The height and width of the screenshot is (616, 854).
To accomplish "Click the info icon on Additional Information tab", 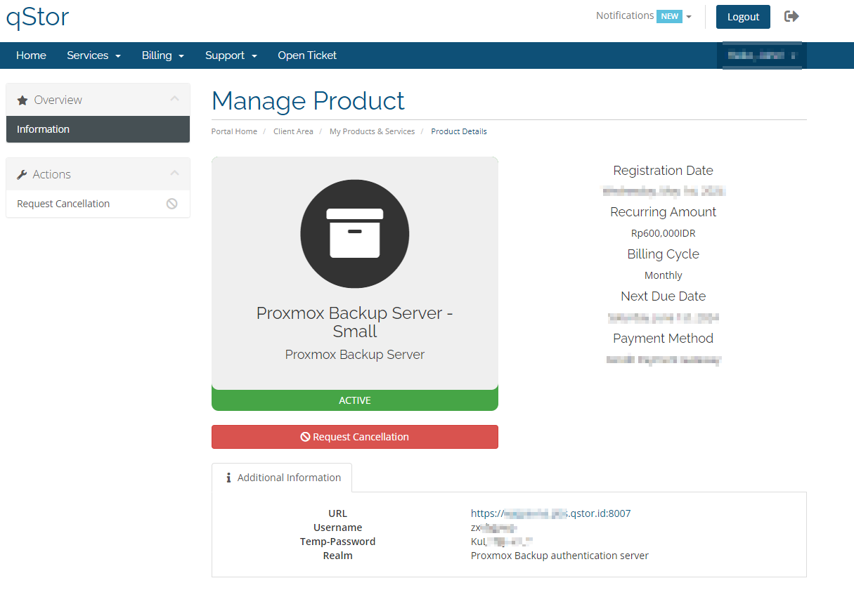I will [228, 478].
